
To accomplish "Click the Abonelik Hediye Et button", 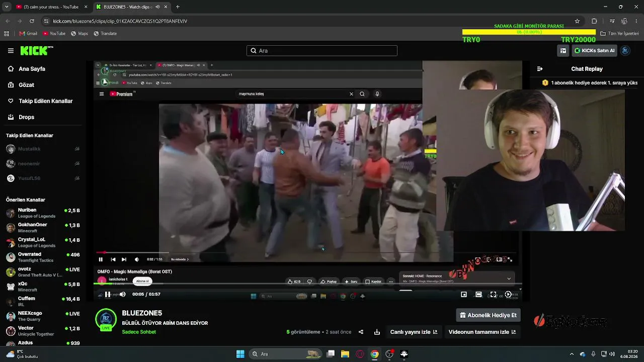I will pos(488,315).
